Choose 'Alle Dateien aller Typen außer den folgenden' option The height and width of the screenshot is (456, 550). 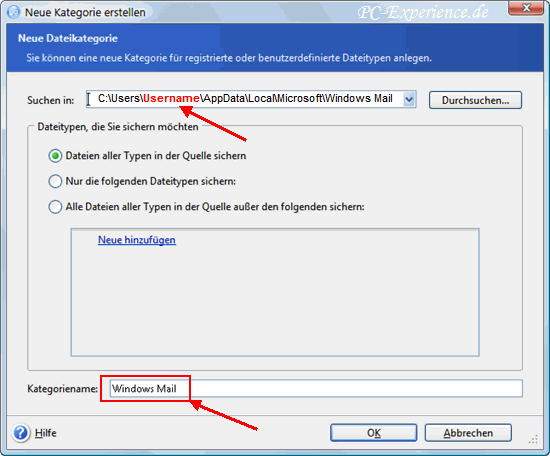point(55,207)
